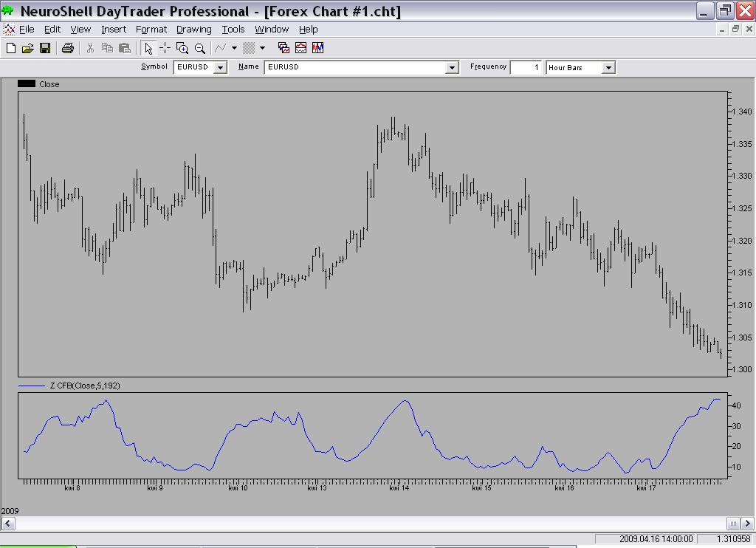The image size is (756, 548).
Task: Click the kwi 17 date label
Action: pyautogui.click(x=647, y=487)
